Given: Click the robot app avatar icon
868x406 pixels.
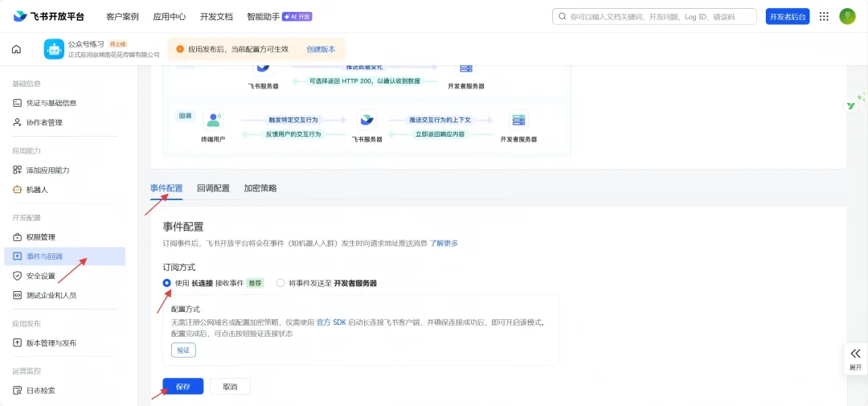Looking at the screenshot, I should tap(55, 49).
